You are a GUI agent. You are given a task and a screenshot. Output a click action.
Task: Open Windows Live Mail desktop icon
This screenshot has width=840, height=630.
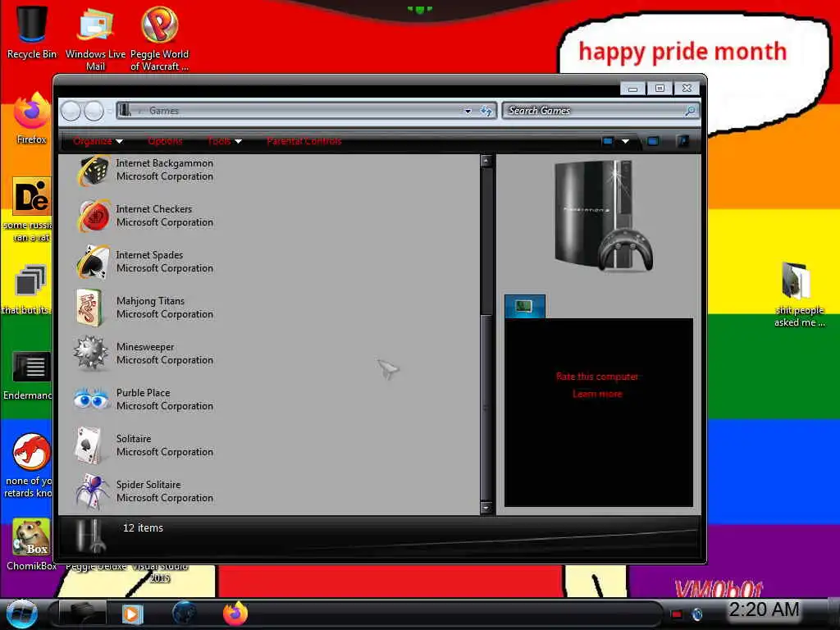click(95, 25)
